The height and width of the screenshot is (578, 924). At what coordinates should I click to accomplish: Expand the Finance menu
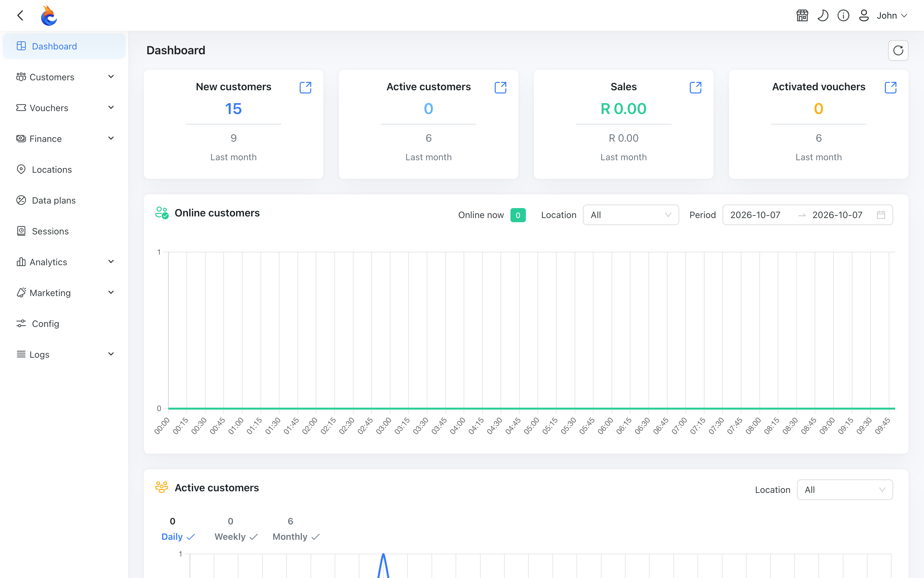(x=64, y=139)
